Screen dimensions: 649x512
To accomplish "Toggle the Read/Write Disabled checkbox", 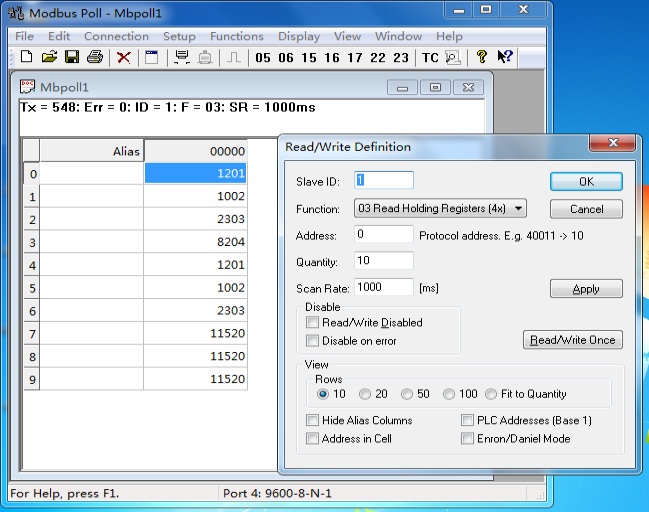I will click(x=312, y=322).
